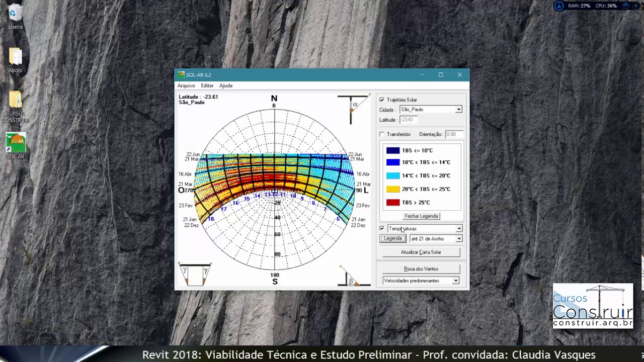Maximize the SOL-AR 6.2 window
The height and width of the screenshot is (362, 644).
(441, 75)
